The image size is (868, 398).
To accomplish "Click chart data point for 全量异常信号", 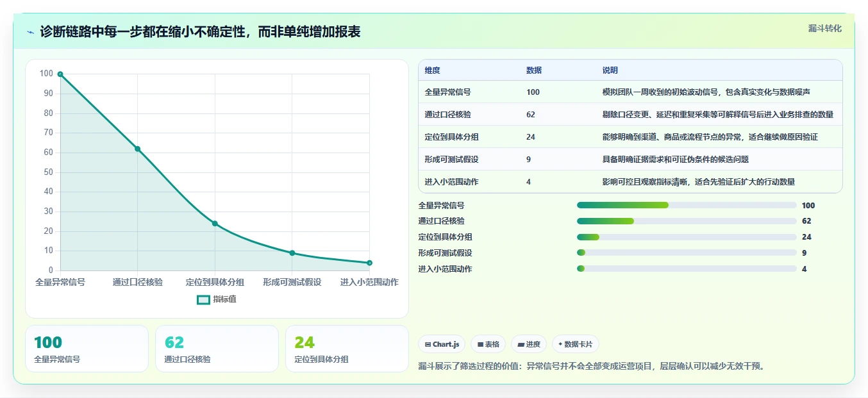I will point(60,74).
